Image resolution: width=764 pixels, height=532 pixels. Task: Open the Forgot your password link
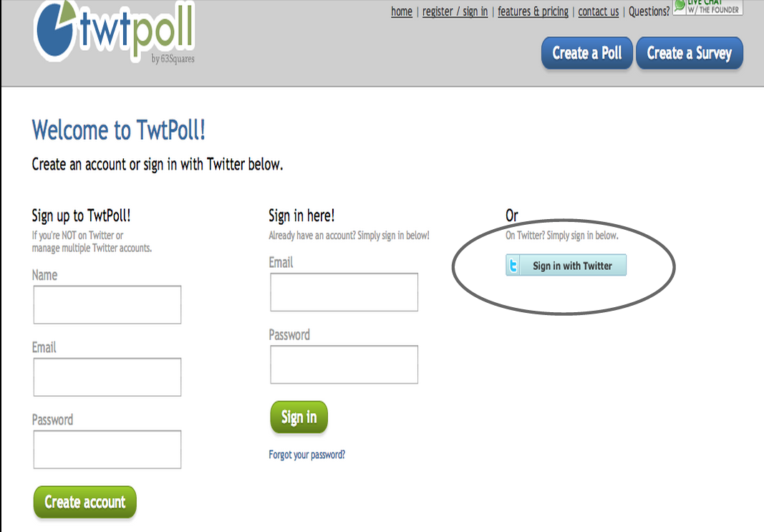point(307,455)
